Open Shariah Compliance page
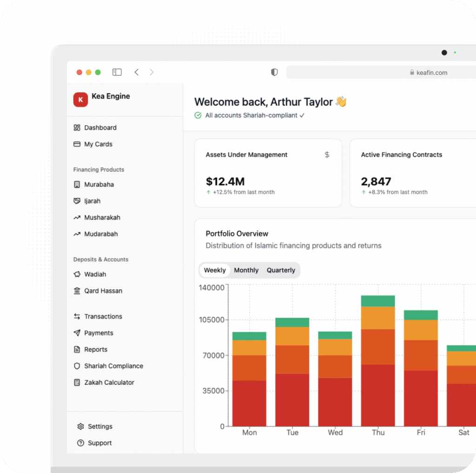 coord(113,366)
